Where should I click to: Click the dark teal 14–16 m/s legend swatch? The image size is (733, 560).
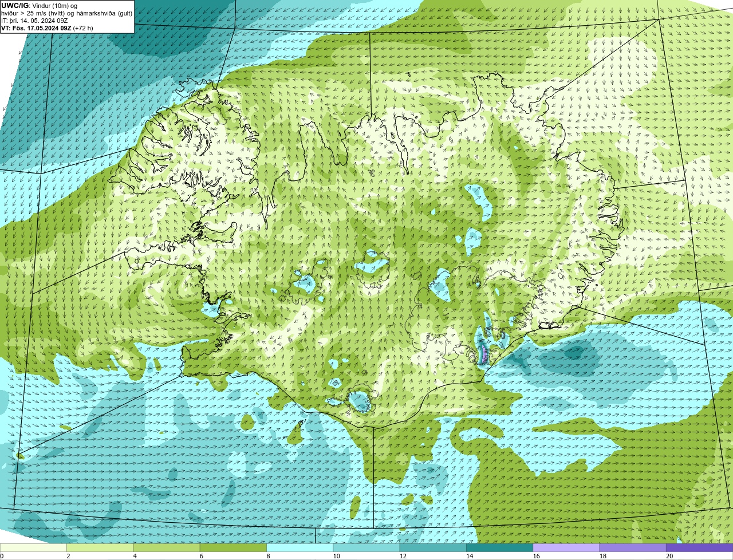(499, 547)
